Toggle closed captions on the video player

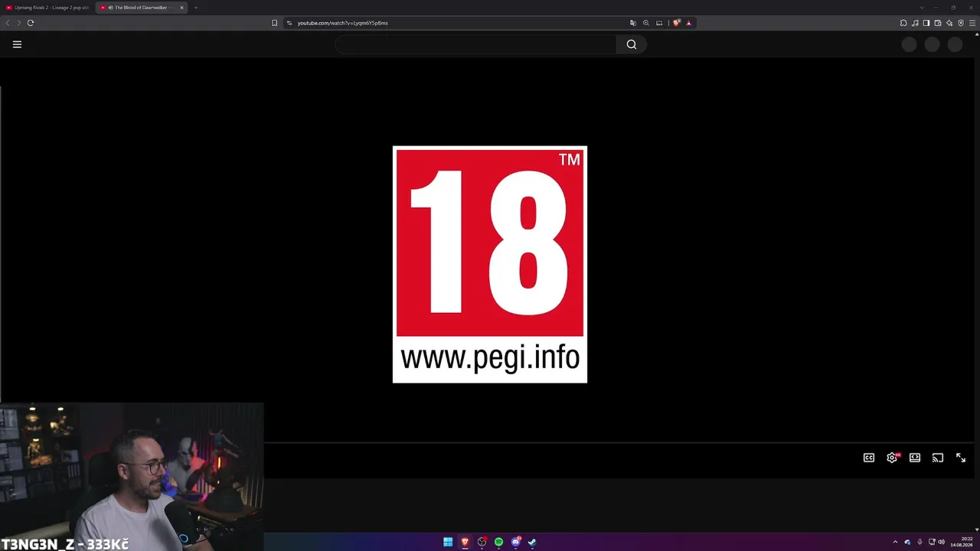click(869, 458)
